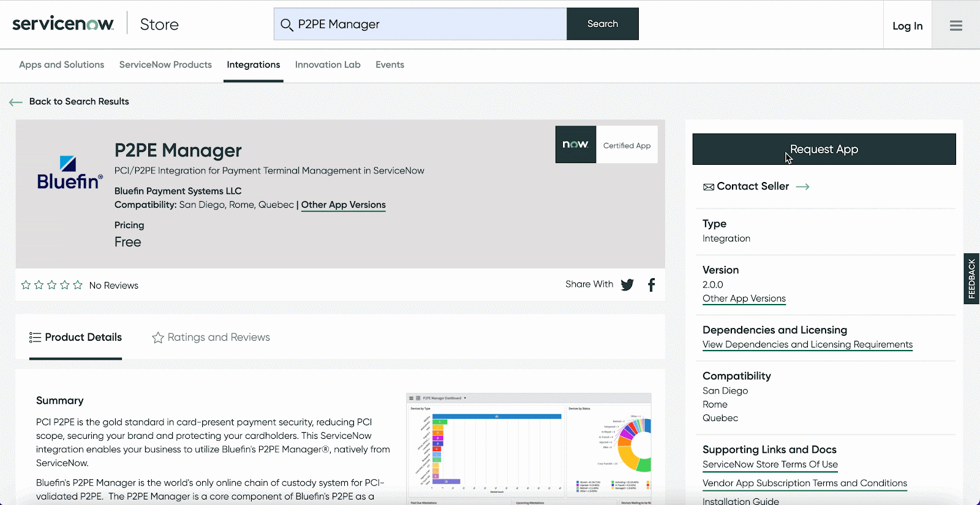Open the FEEDBACK side tab

click(971, 279)
